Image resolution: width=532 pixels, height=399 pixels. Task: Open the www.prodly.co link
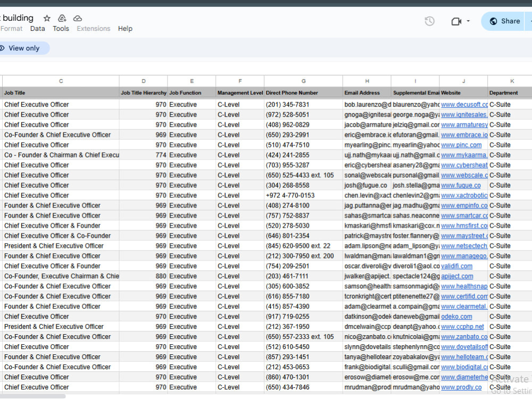pyautogui.click(x=461, y=387)
